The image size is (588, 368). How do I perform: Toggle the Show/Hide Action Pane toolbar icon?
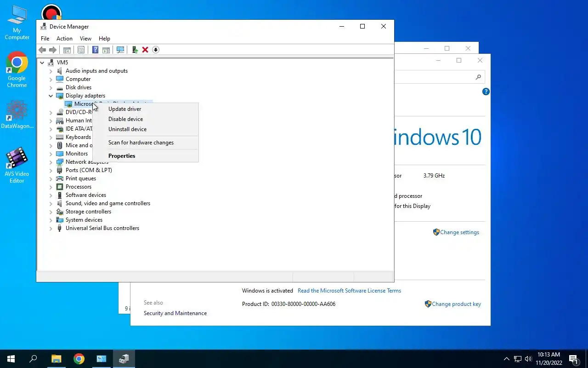(x=106, y=50)
